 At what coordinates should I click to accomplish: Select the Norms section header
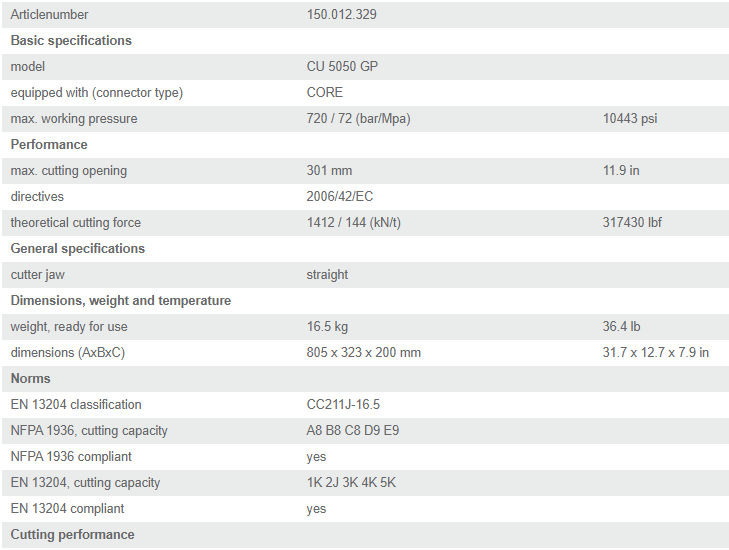(31, 379)
